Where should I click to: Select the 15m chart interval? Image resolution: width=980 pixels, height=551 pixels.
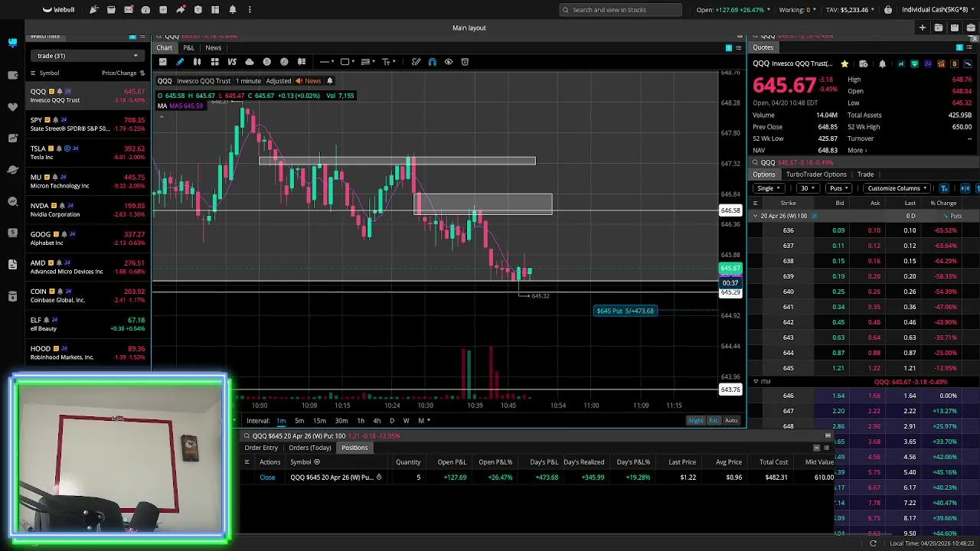[x=319, y=421]
